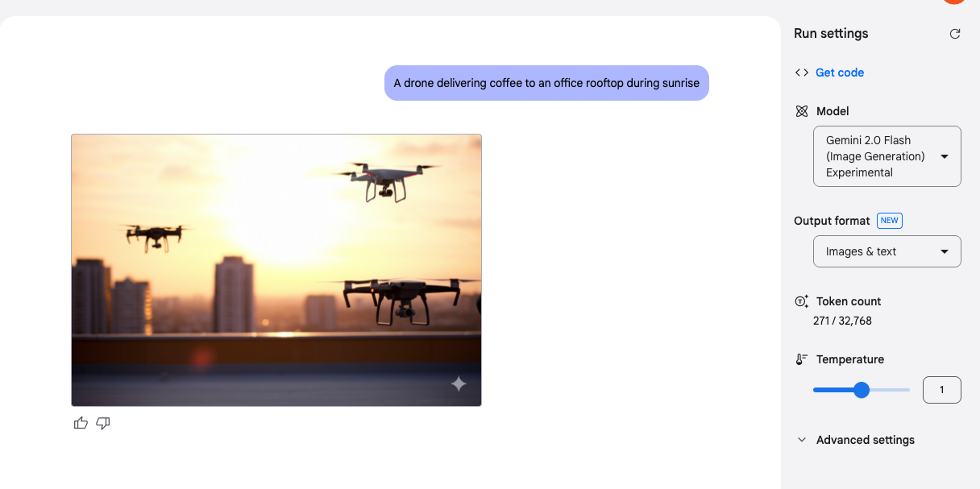The width and height of the screenshot is (980, 489).
Task: Click the Token count label
Action: pyautogui.click(x=849, y=301)
